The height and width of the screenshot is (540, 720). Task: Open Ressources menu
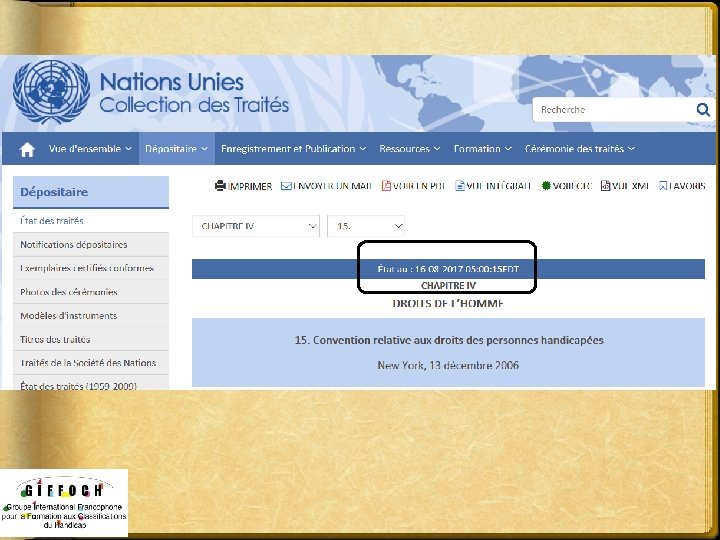tap(410, 149)
